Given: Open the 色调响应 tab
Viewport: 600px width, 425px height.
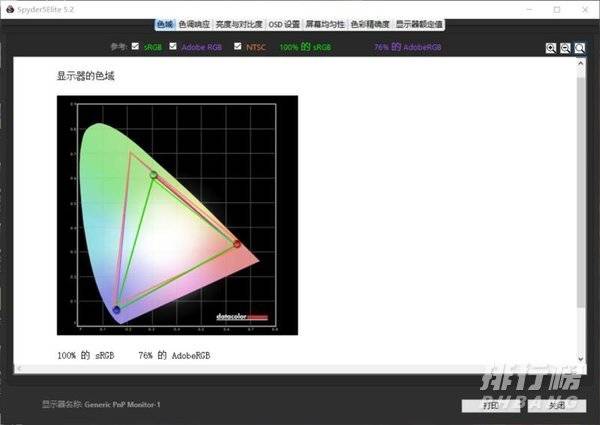Looking at the screenshot, I should coord(194,24).
